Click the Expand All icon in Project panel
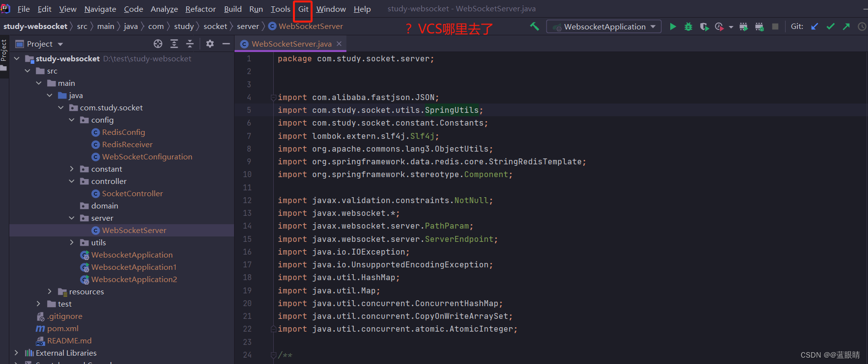Viewport: 868px width, 364px height. (x=174, y=44)
